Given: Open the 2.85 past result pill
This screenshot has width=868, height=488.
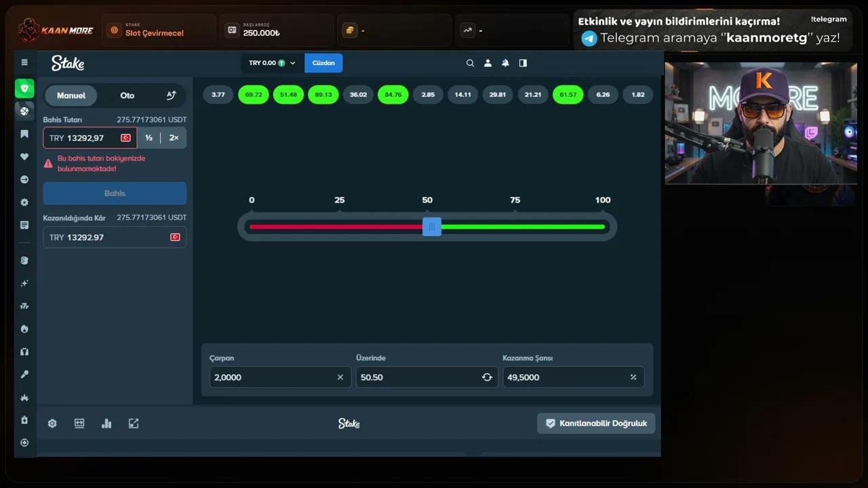Looking at the screenshot, I should 428,95.
